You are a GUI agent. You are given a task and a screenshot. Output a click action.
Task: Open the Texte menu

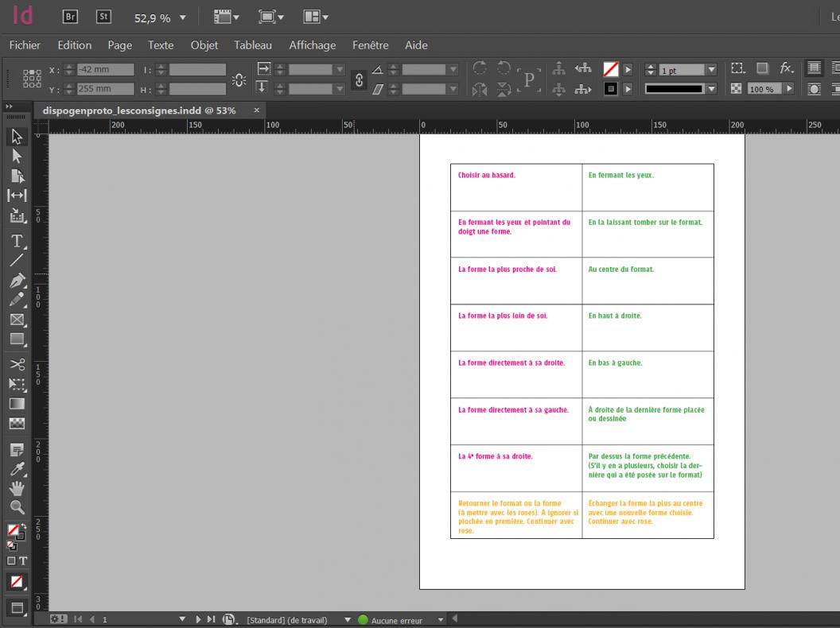[161, 45]
